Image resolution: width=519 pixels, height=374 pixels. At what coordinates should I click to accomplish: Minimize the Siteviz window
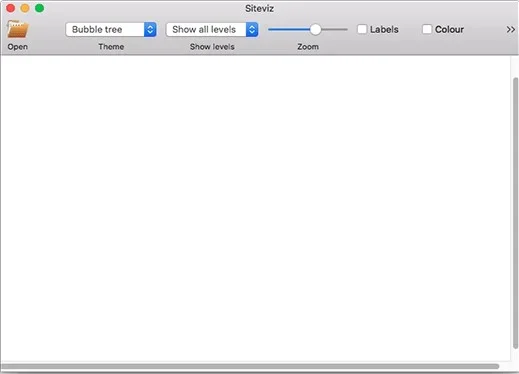25,8
